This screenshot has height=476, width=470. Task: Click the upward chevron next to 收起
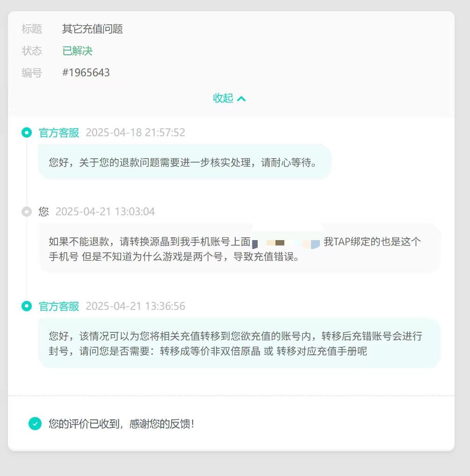242,99
